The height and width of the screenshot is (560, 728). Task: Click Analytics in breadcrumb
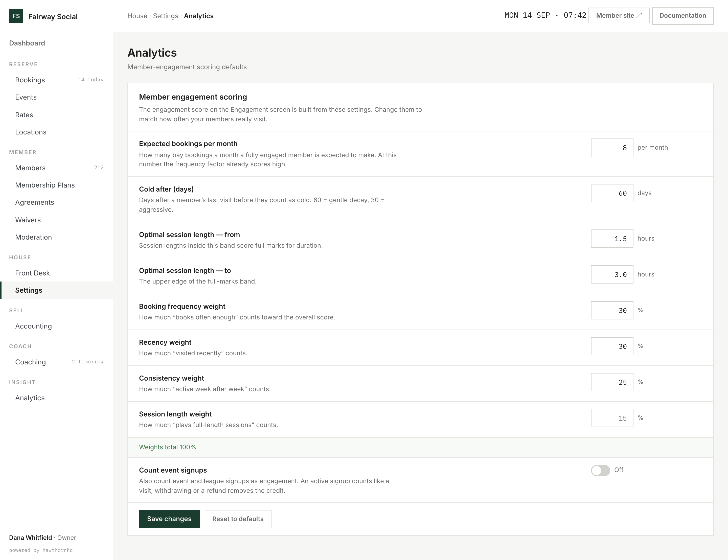click(199, 16)
